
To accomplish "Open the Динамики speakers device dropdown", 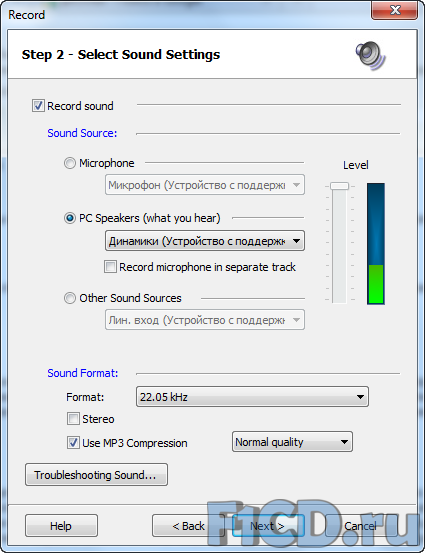I will (x=205, y=241).
